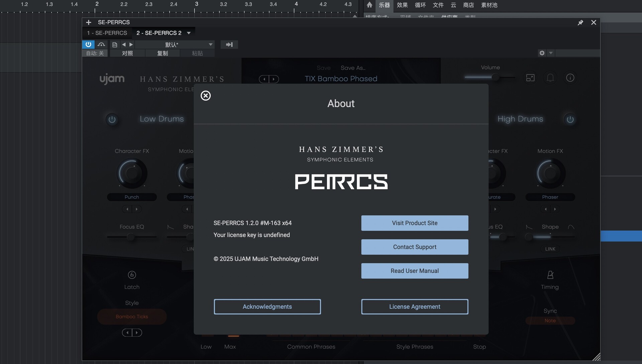The height and width of the screenshot is (364, 642).
Task: Click Save As… in preset header
Action: [x=353, y=68]
